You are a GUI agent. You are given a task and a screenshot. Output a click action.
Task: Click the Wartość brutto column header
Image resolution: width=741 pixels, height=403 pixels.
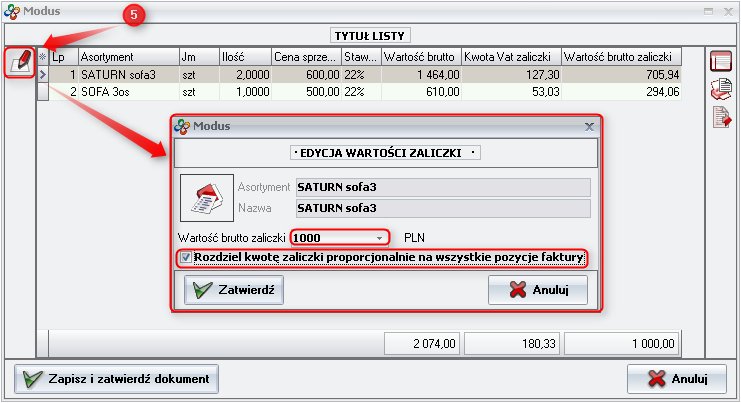click(x=421, y=57)
